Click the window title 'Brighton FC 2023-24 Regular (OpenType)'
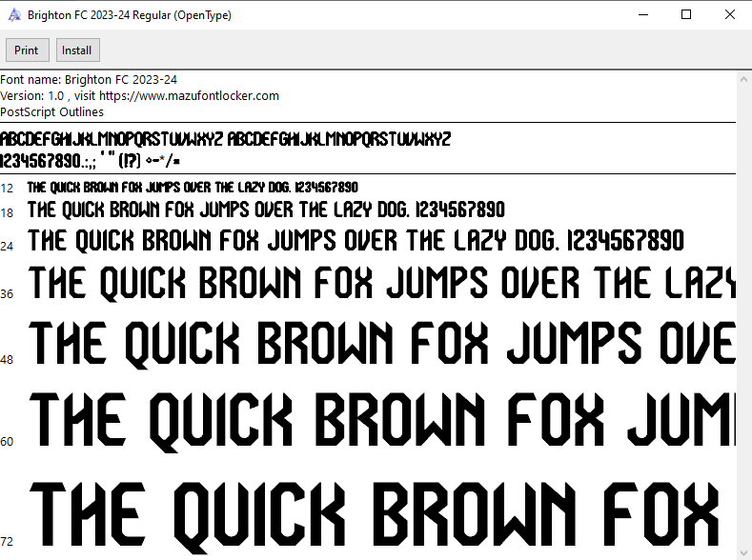 tap(130, 15)
